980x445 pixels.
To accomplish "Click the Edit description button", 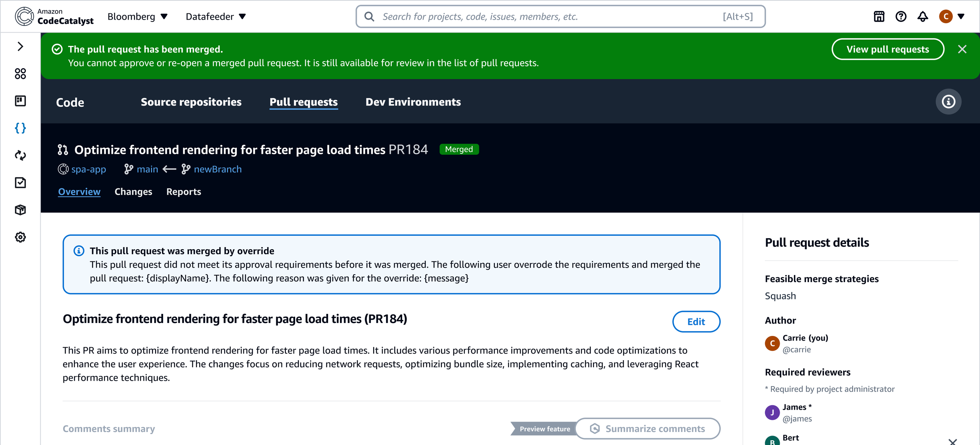I will click(696, 322).
